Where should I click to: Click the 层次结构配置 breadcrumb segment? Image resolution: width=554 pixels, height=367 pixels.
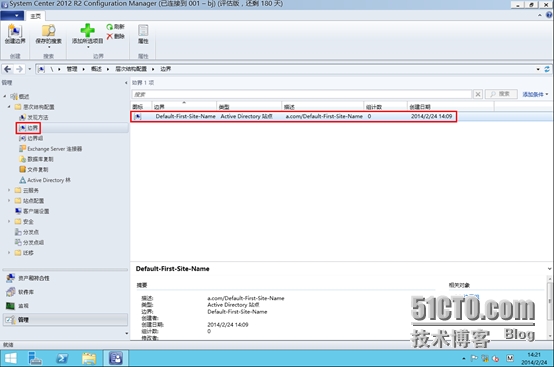pos(131,69)
